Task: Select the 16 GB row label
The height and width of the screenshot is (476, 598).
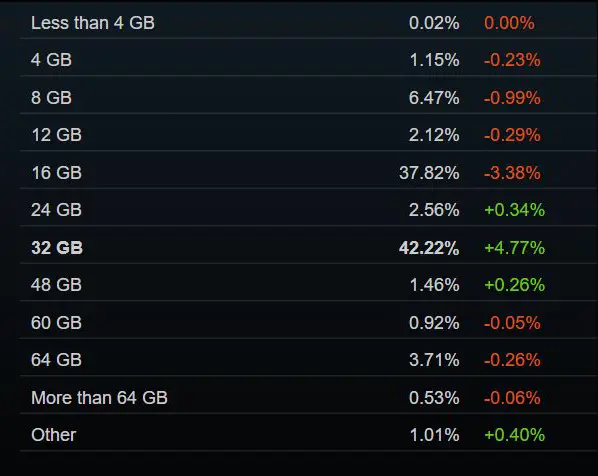Action: click(x=56, y=173)
